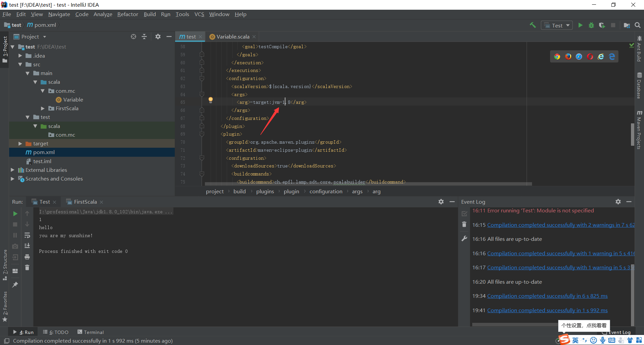Screen dimensions: 644x345
Task: Mark all Event Log notifications as read
Action: [x=464, y=213]
